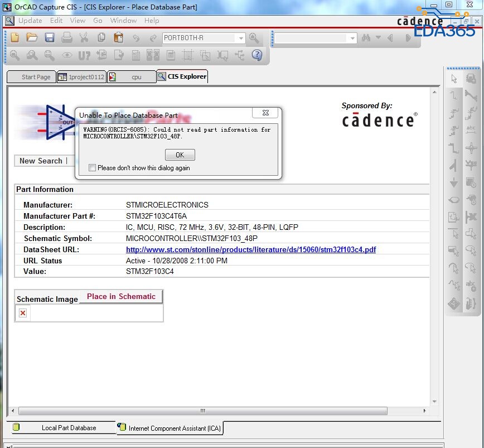Click the Place Bus tool in palette
484x448 pixels.
tap(454, 148)
